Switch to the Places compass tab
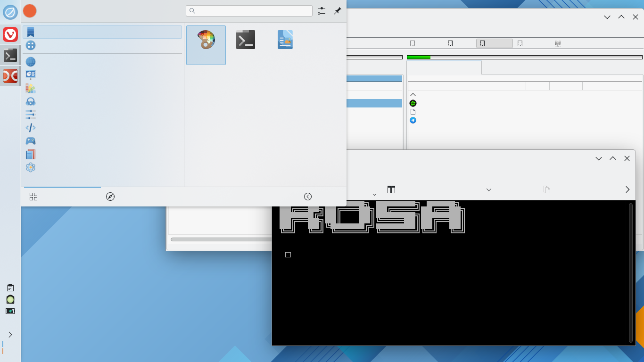 tap(110, 197)
